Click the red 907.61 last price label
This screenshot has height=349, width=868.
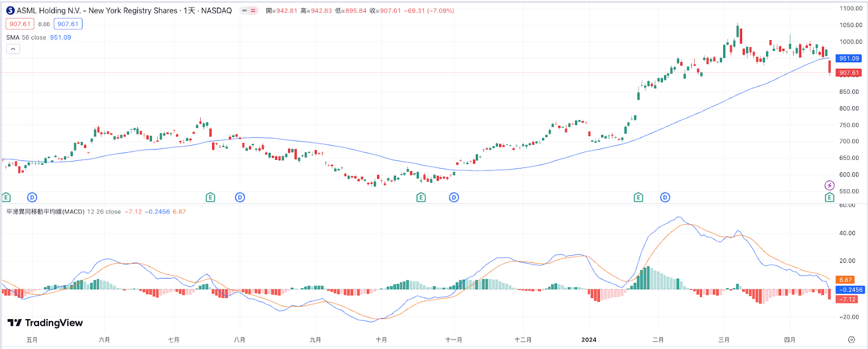tap(849, 73)
